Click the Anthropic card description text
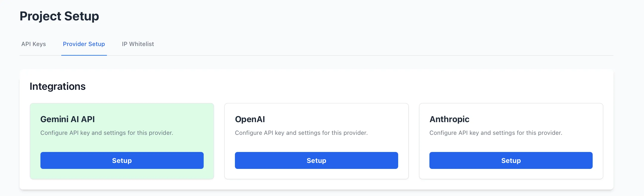The image size is (644, 196). click(x=496, y=133)
